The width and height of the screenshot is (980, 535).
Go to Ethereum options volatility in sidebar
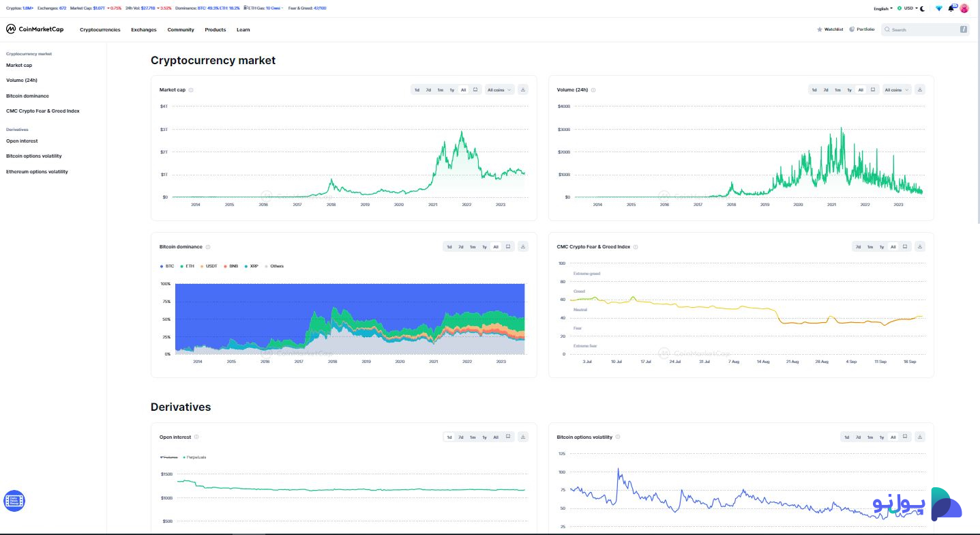(x=37, y=171)
